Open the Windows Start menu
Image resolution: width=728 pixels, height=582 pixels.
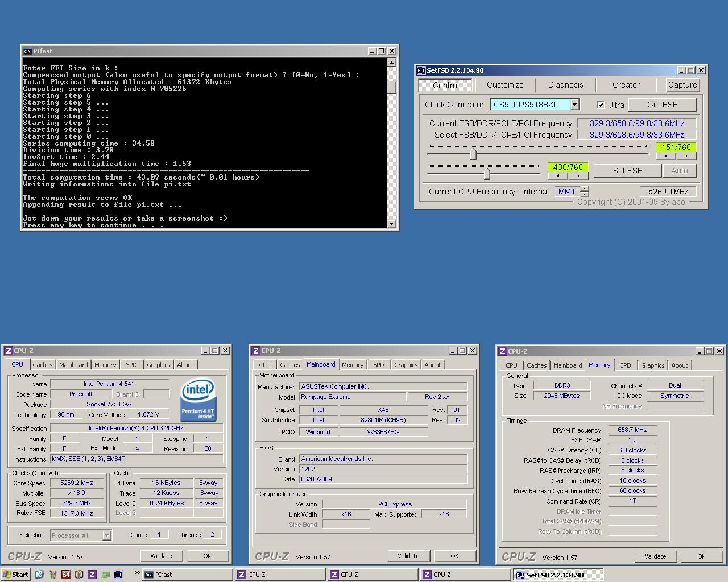[x=16, y=575]
